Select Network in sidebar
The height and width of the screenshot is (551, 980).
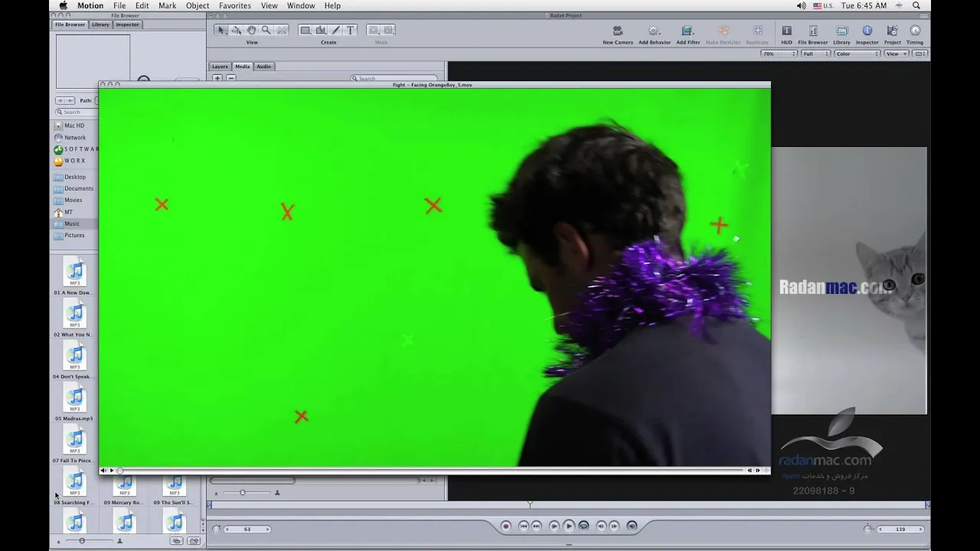click(74, 138)
